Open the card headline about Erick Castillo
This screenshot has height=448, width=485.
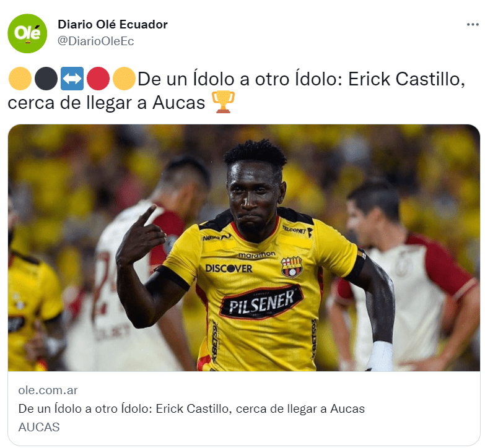coord(191,409)
